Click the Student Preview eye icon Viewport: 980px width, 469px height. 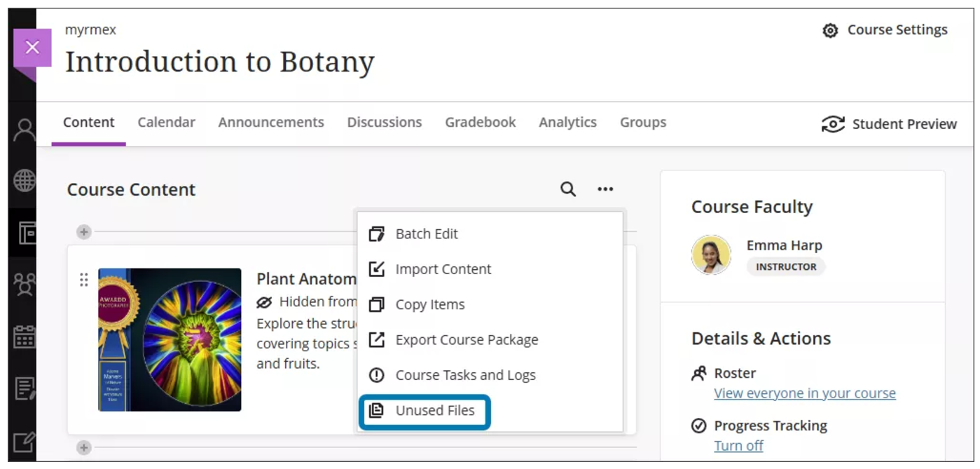[x=833, y=124]
